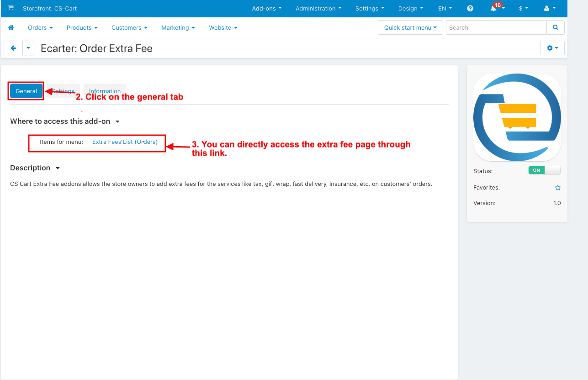Switch to the Information tab
The image size is (588, 380).
pos(105,91)
